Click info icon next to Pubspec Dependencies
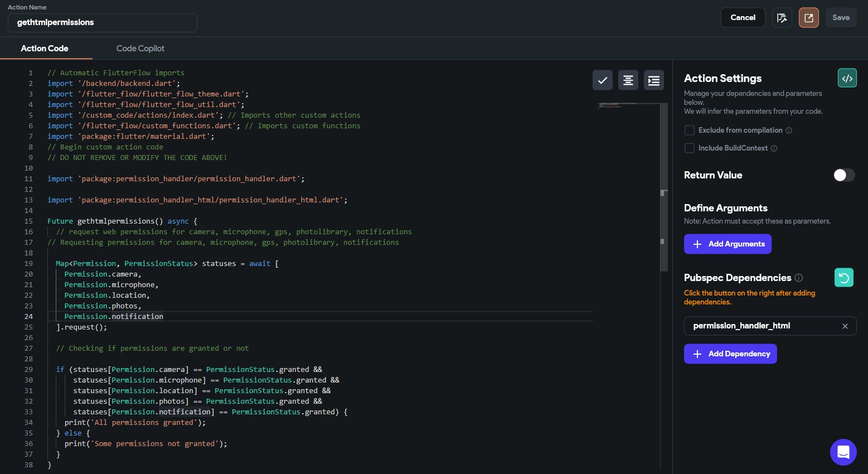This screenshot has width=868, height=474. [x=799, y=278]
